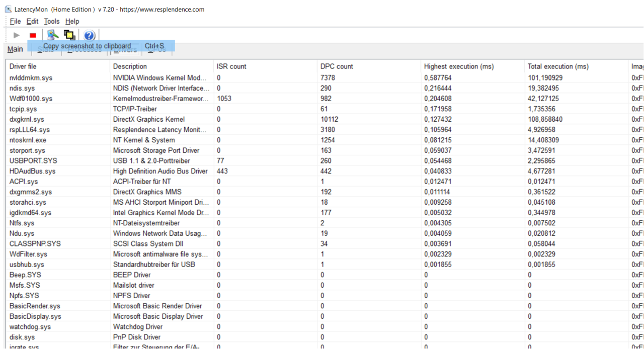Select the BasicRender.sys driver row

pos(325,306)
